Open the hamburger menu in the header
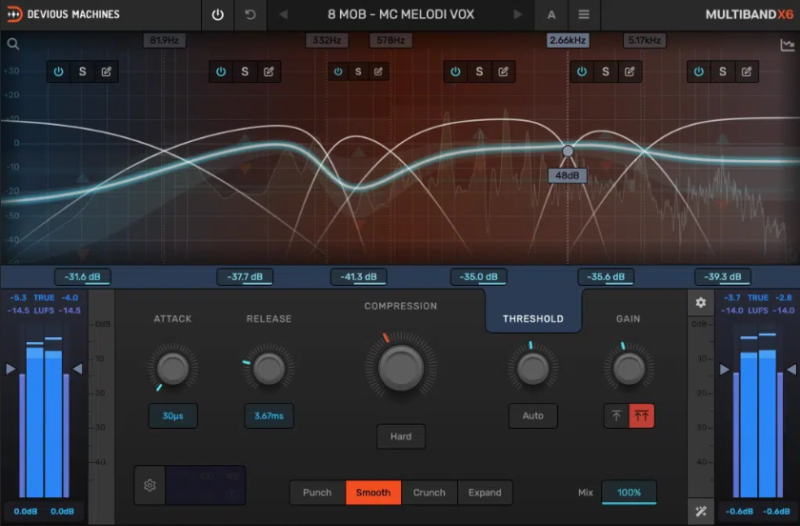The height and width of the screenshot is (526, 800). 584,15
